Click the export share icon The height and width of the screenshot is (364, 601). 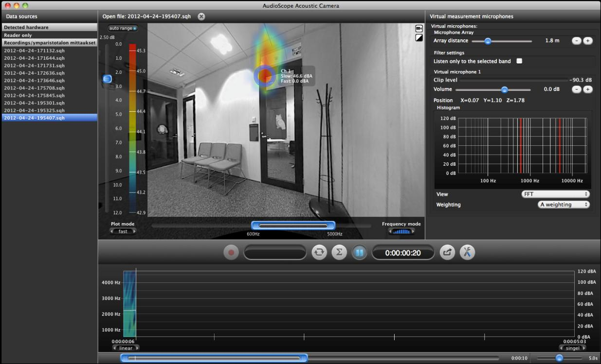point(447,252)
